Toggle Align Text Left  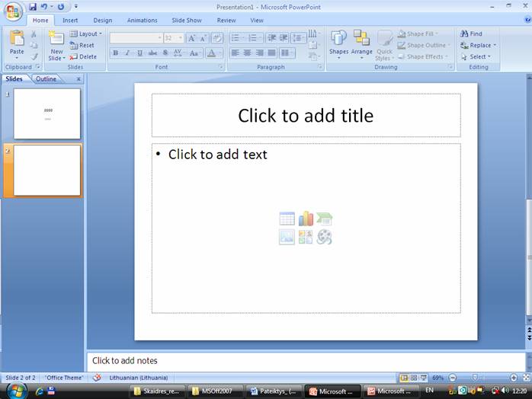click(235, 53)
